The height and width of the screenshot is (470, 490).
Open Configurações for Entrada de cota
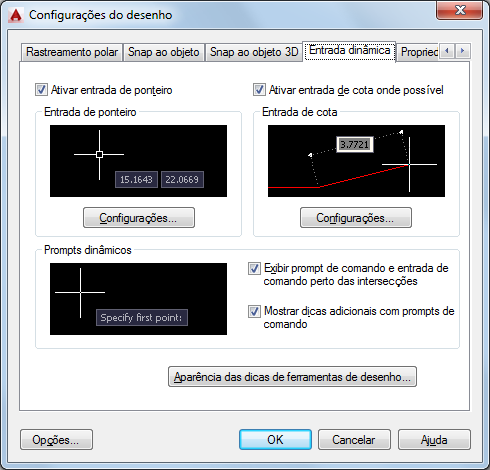tap(356, 218)
